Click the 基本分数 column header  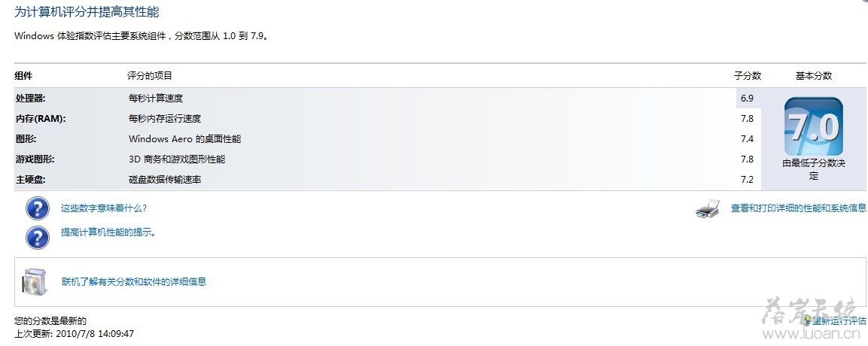814,76
